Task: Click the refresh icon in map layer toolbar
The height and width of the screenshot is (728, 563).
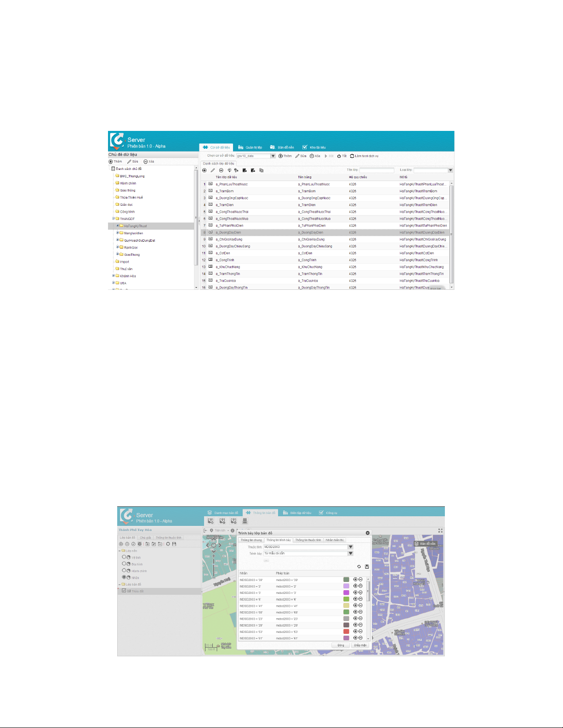Action: click(x=168, y=544)
